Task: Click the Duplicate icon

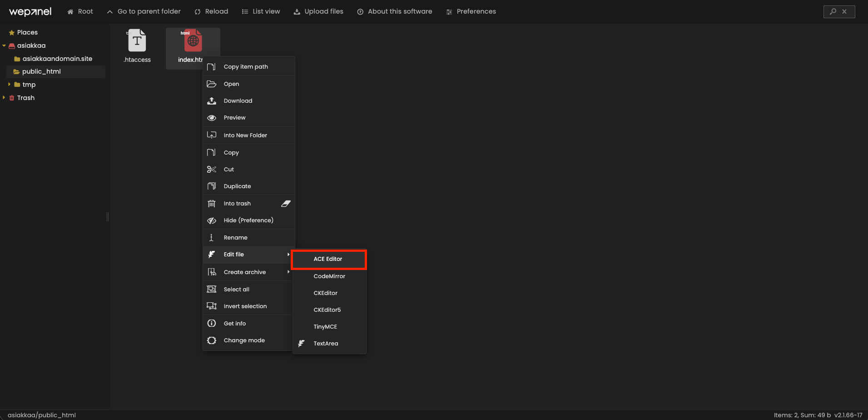Action: (211, 186)
